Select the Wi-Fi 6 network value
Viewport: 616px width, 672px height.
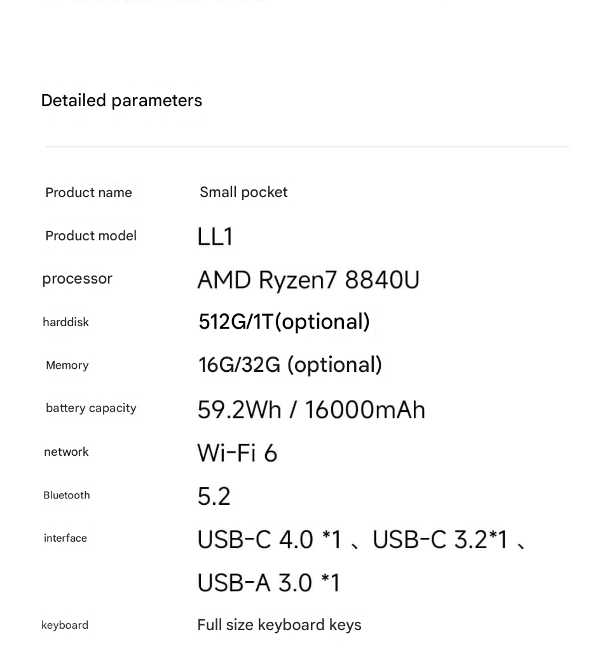[237, 453]
